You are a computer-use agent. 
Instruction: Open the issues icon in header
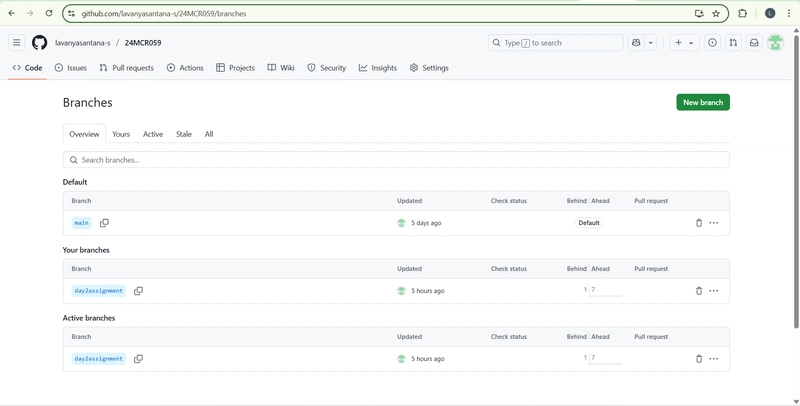(712, 43)
